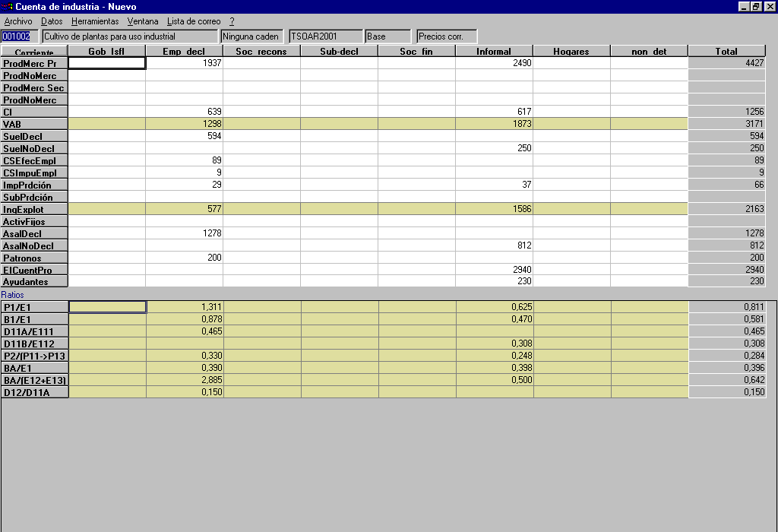Viewport: 778px width, 532px height.
Task: Click the Emp_decl cell showing 1937
Action: [x=184, y=64]
